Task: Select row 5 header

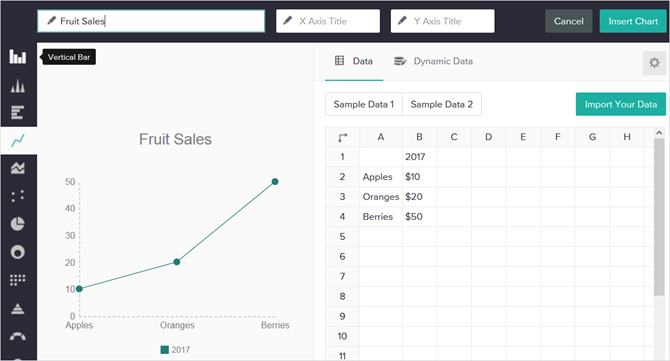Action: click(342, 237)
